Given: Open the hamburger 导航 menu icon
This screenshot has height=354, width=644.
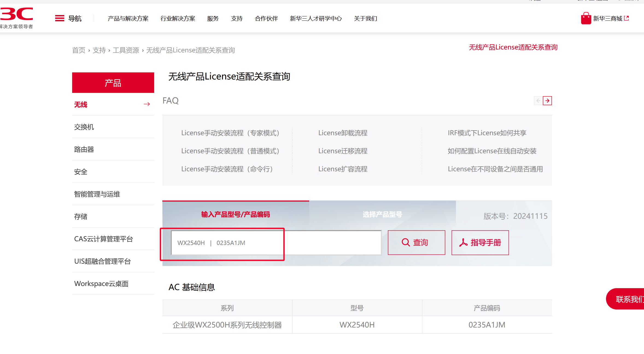Looking at the screenshot, I should 60,18.
